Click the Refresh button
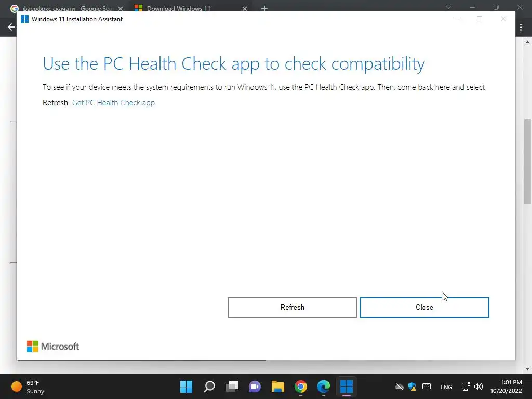 [292, 308]
